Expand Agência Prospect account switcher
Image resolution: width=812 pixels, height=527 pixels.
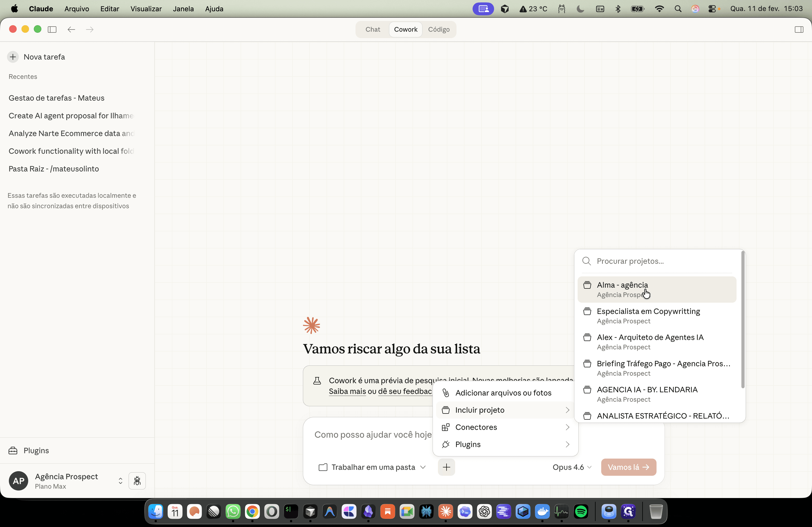click(121, 481)
